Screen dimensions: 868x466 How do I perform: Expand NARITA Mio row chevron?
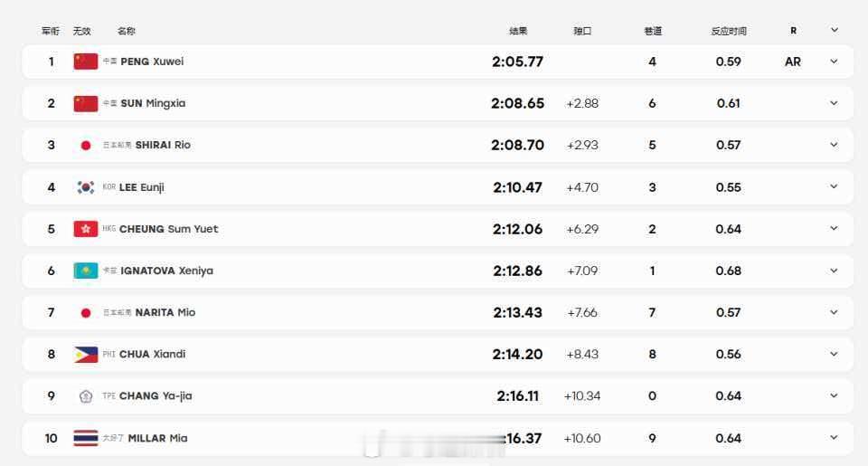click(x=834, y=312)
